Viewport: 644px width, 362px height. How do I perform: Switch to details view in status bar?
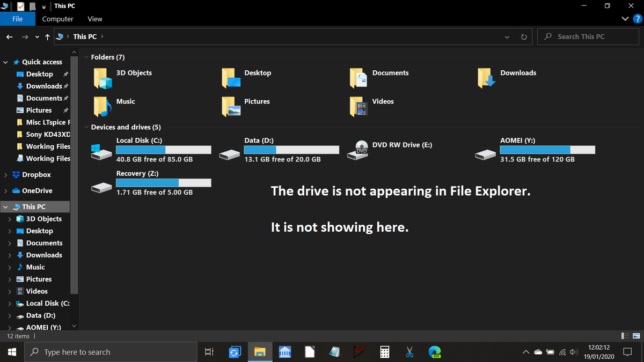coord(625,336)
